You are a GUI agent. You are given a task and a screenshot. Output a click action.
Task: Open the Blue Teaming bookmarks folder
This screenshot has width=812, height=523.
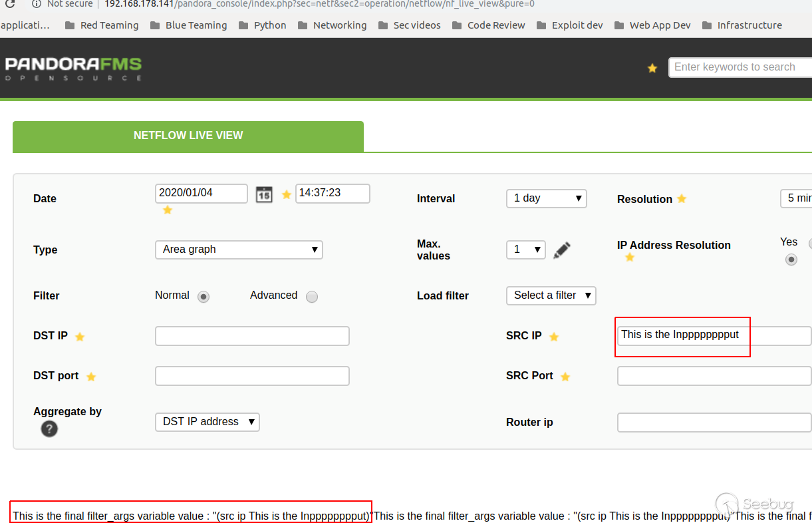click(188, 25)
